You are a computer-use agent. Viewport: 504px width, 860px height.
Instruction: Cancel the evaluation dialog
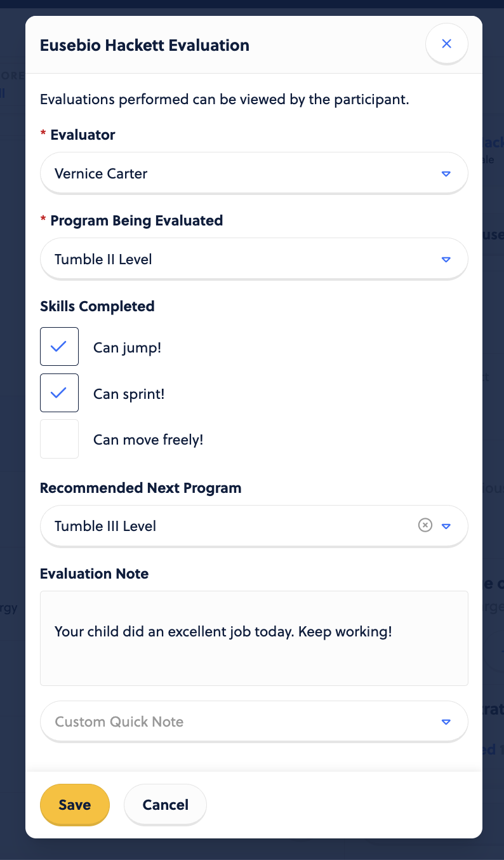(x=165, y=805)
